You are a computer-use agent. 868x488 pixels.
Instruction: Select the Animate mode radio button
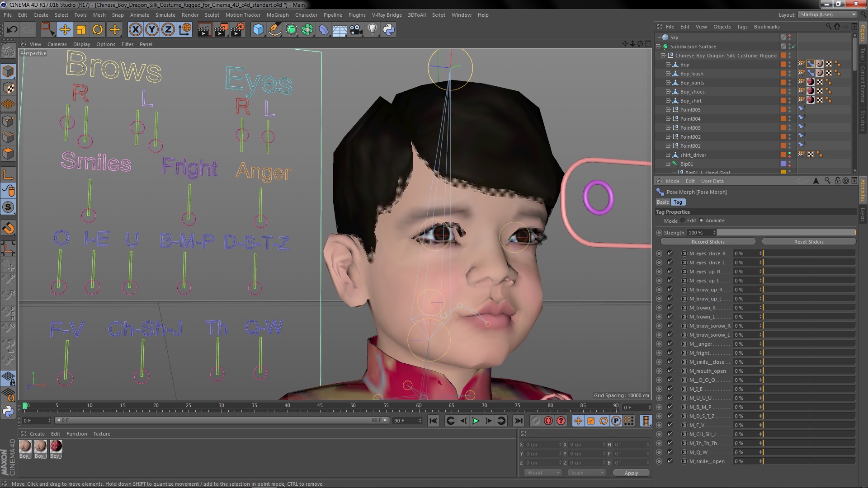click(x=701, y=221)
